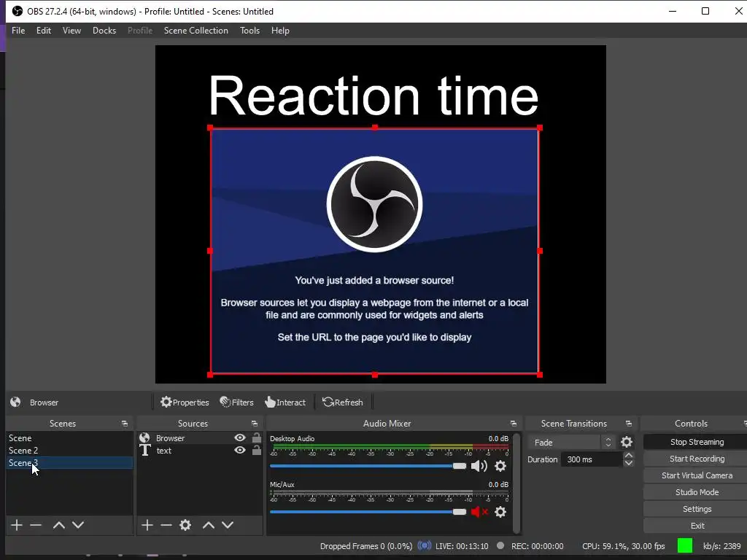The width and height of the screenshot is (747, 560).
Task: Pop out the Sources dock
Action: (x=255, y=424)
